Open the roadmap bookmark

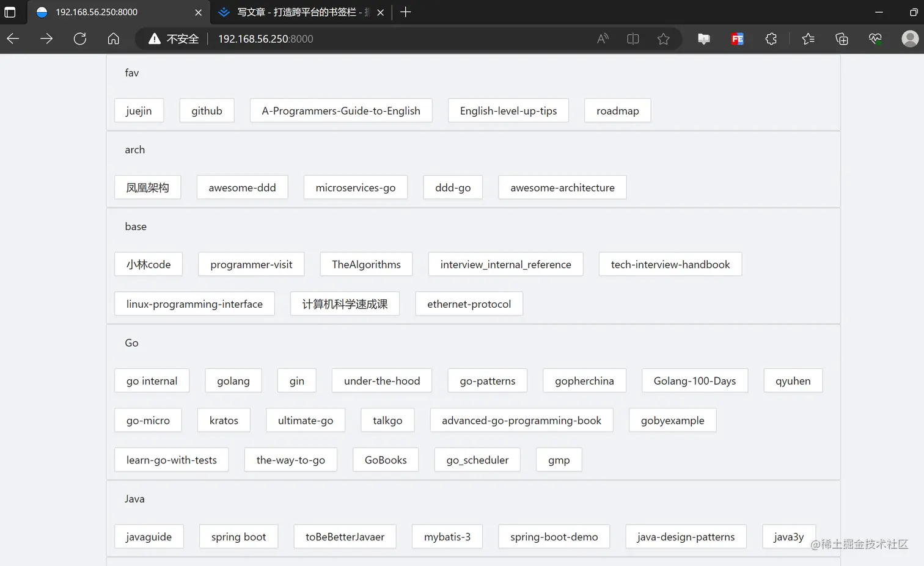click(618, 111)
